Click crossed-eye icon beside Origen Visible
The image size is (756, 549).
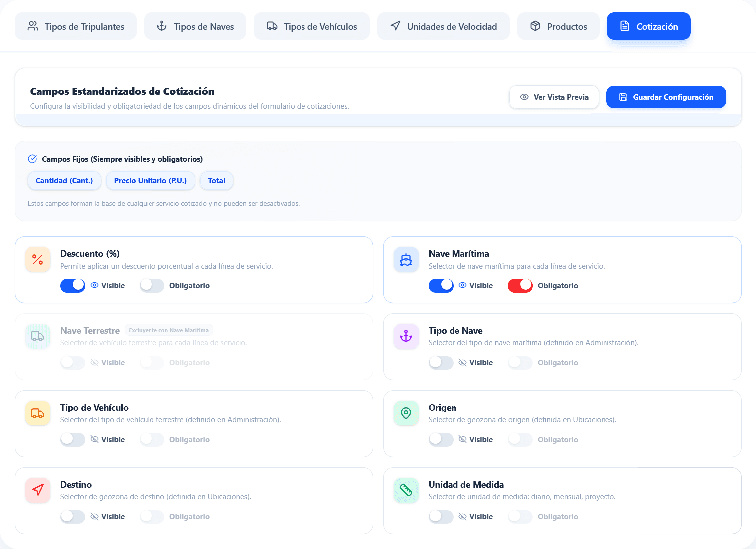tap(462, 439)
